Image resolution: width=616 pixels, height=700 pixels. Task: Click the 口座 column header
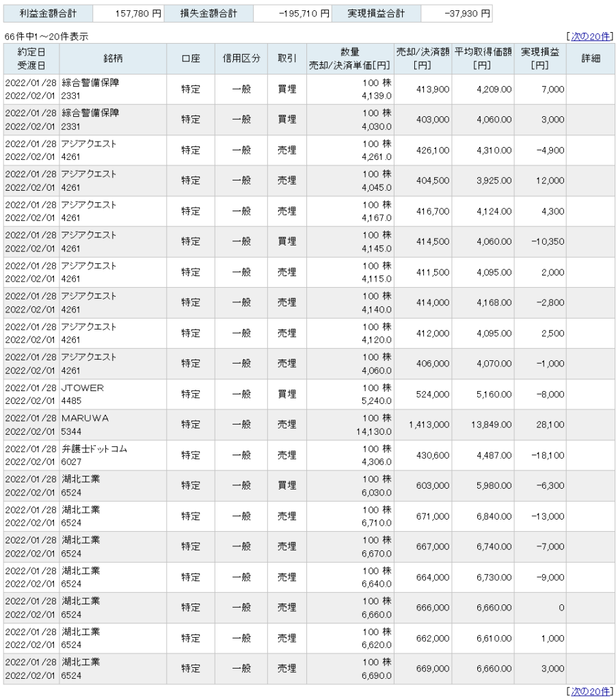[x=191, y=59]
